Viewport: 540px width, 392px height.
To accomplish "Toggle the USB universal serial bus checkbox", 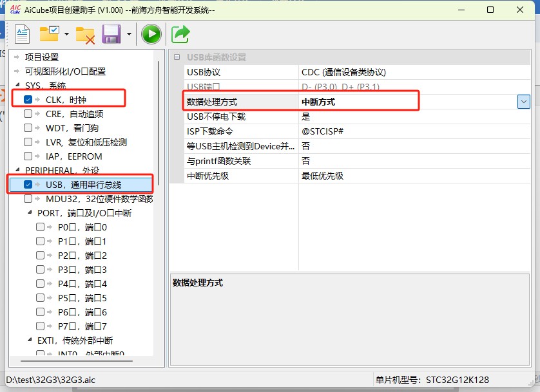I will [x=28, y=184].
